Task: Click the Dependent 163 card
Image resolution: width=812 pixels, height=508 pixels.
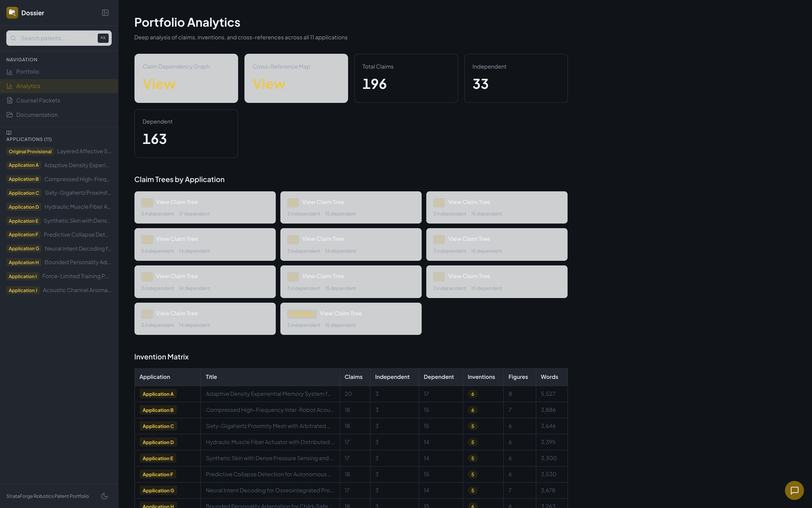Action: pos(186,134)
